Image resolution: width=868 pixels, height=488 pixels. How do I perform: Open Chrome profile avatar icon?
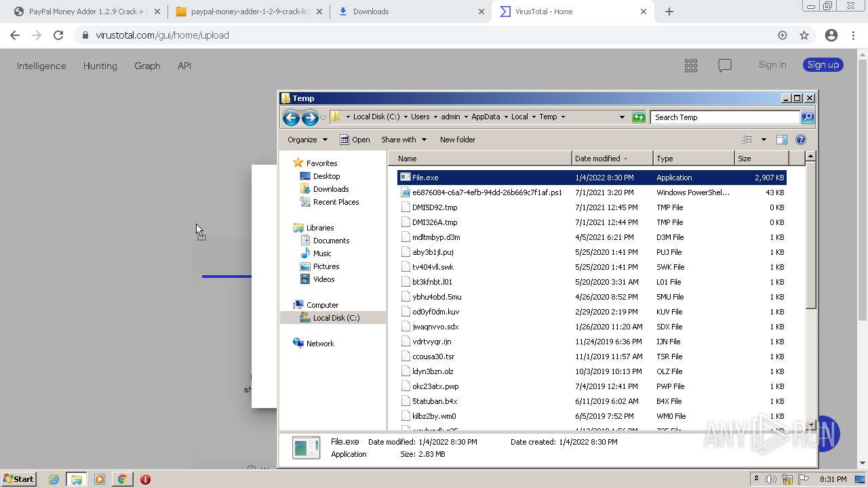point(831,35)
